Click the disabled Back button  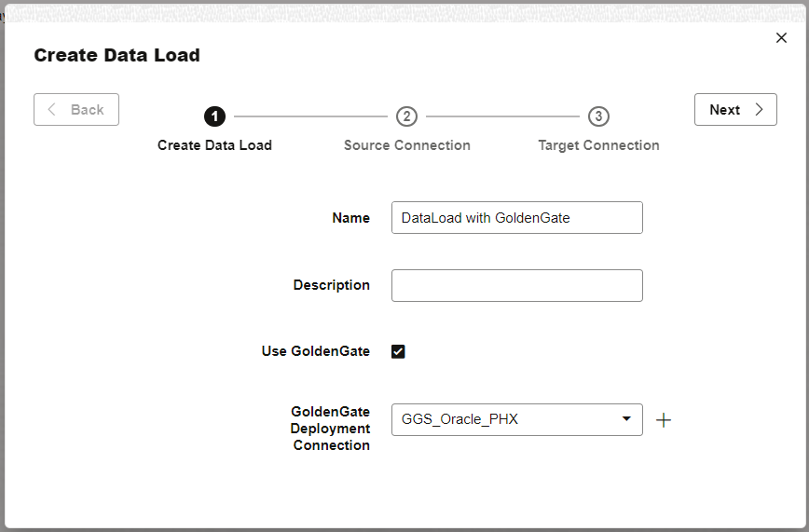coord(76,109)
